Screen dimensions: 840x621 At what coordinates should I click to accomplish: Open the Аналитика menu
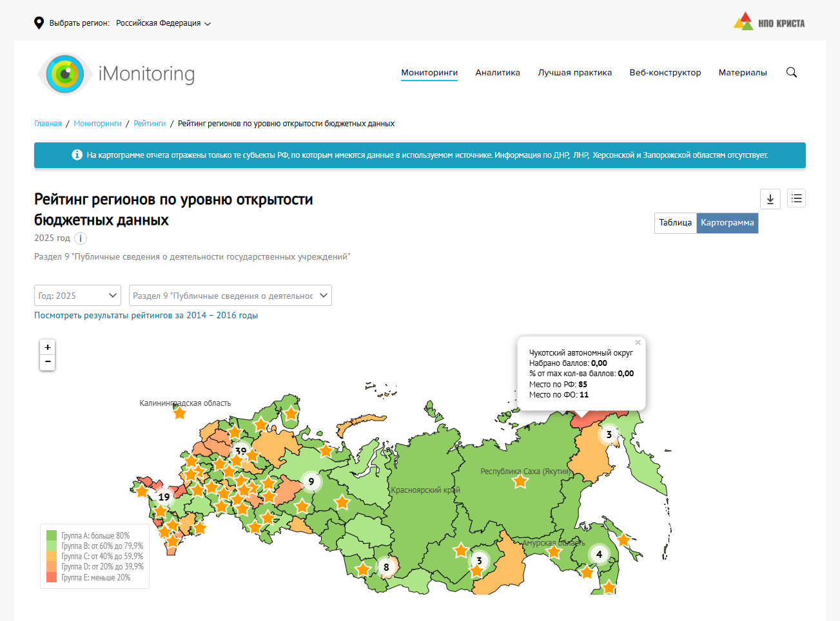point(497,73)
